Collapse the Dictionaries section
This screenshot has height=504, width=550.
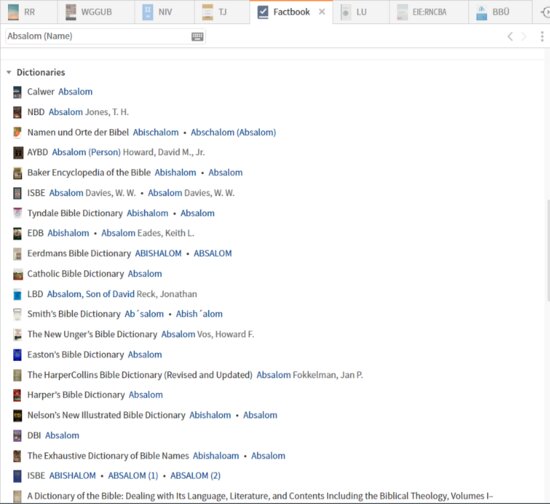(9, 73)
